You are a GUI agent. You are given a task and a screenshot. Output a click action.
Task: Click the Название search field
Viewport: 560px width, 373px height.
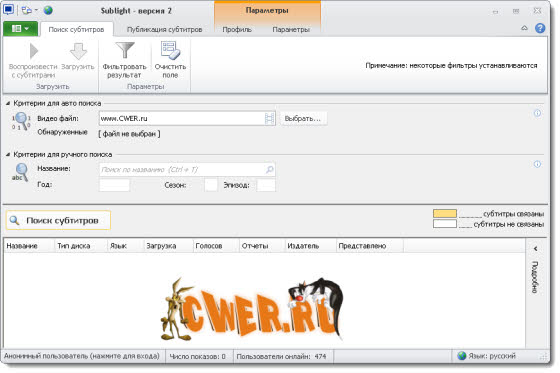coord(187,169)
